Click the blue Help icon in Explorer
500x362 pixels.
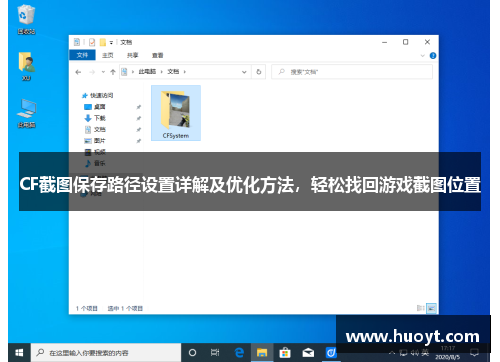433,56
